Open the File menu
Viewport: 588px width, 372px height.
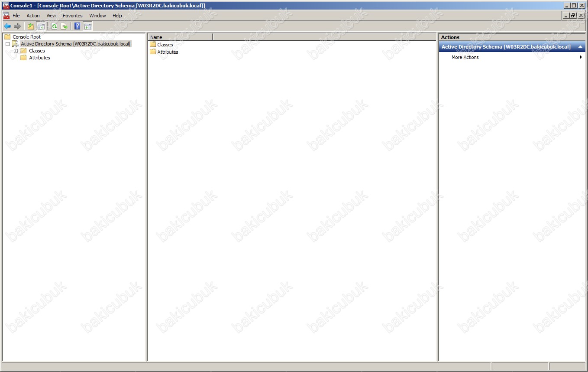tap(16, 16)
